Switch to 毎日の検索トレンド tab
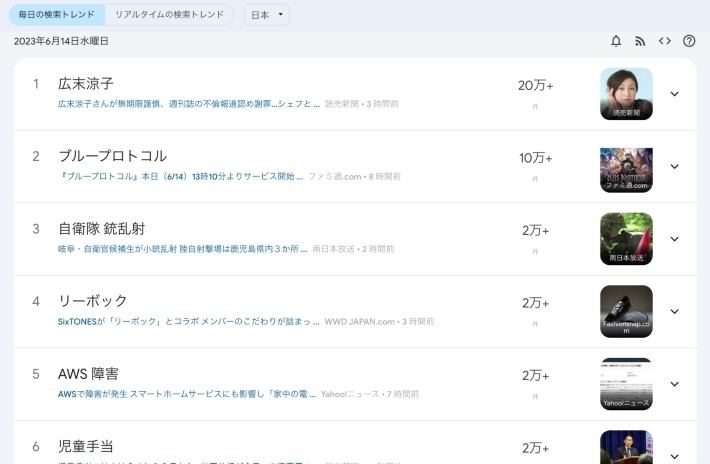The width and height of the screenshot is (710, 464). (57, 15)
